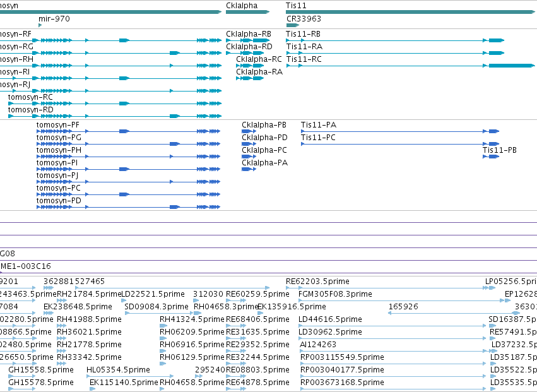The image size is (537, 392).
Task: Select the Tis11 gene bar
Action: click(x=410, y=12)
